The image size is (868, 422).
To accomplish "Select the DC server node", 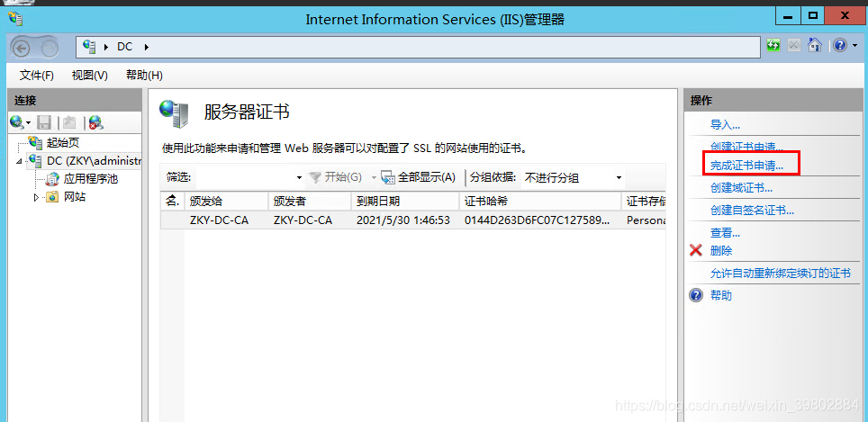I will pos(95,161).
